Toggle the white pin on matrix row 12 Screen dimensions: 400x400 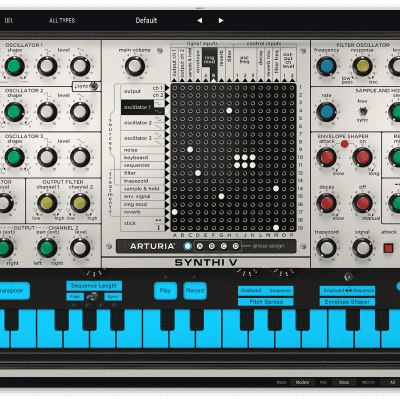(198, 173)
